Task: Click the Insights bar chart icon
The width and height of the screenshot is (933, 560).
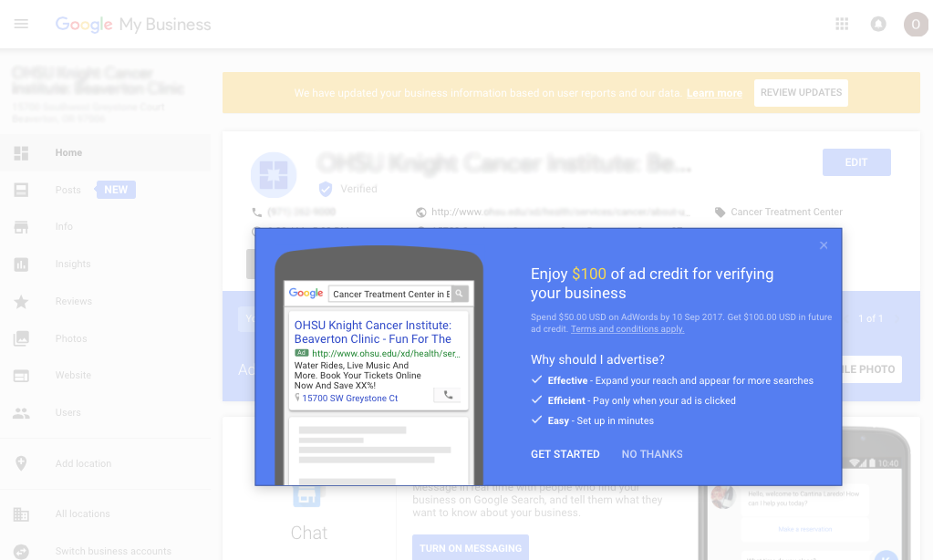Action: 21,264
